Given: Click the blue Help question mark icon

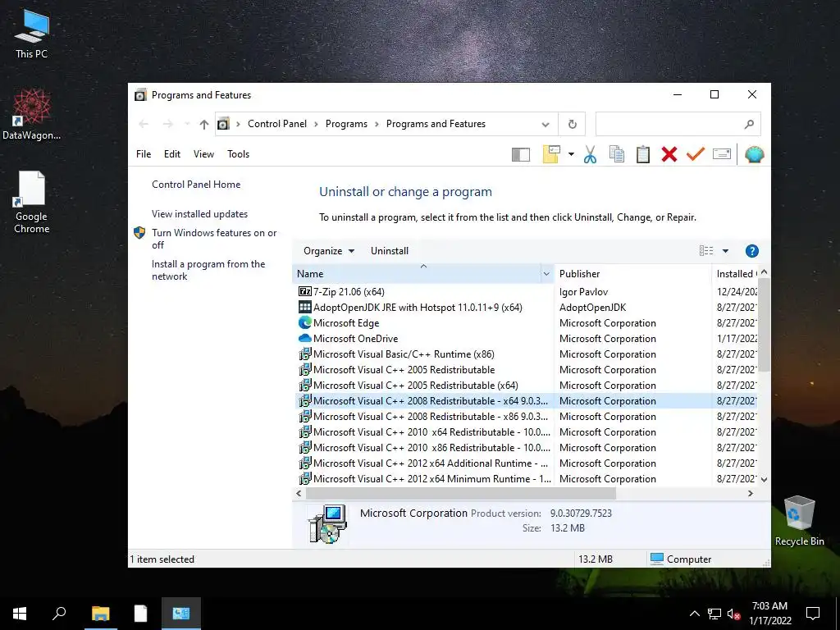Looking at the screenshot, I should (x=751, y=251).
